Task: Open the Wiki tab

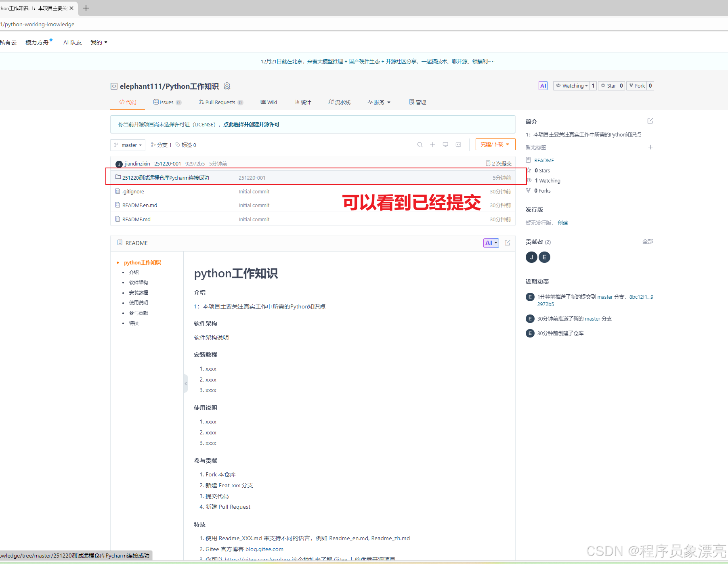Action: (269, 102)
